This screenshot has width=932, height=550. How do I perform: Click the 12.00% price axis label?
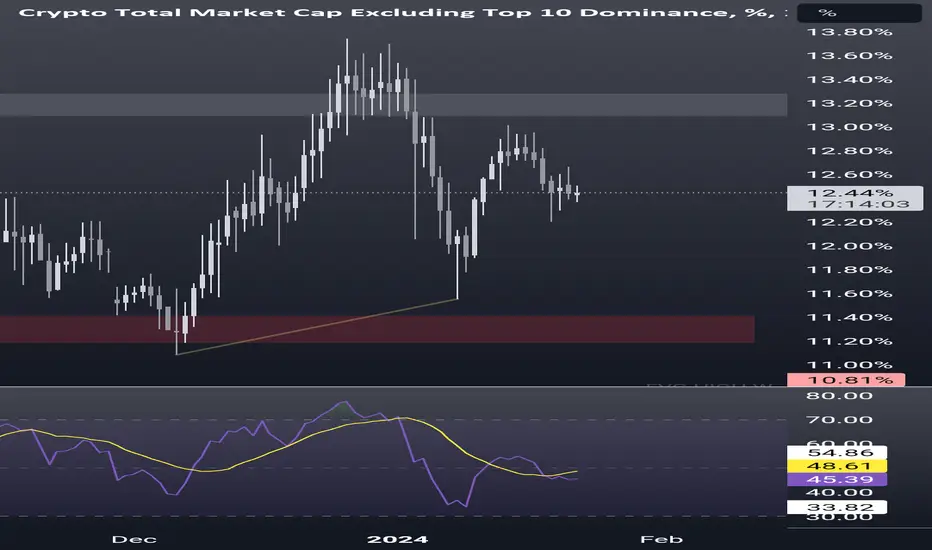(849, 246)
